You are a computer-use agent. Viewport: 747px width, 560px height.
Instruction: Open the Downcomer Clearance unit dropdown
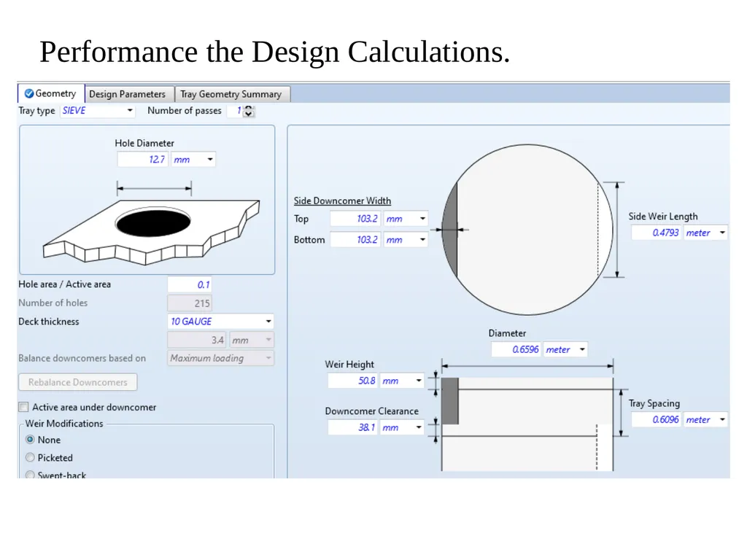(x=402, y=427)
